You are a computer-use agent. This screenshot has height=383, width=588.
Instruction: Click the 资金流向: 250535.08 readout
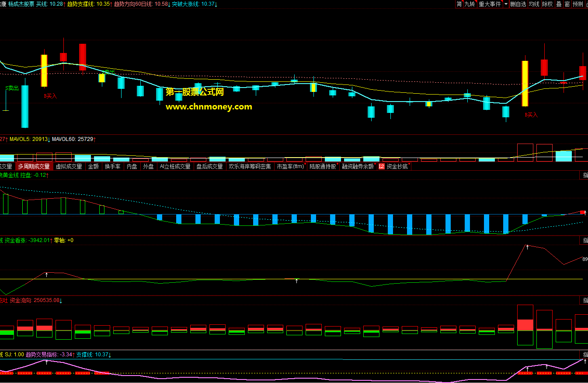[x=36, y=300]
